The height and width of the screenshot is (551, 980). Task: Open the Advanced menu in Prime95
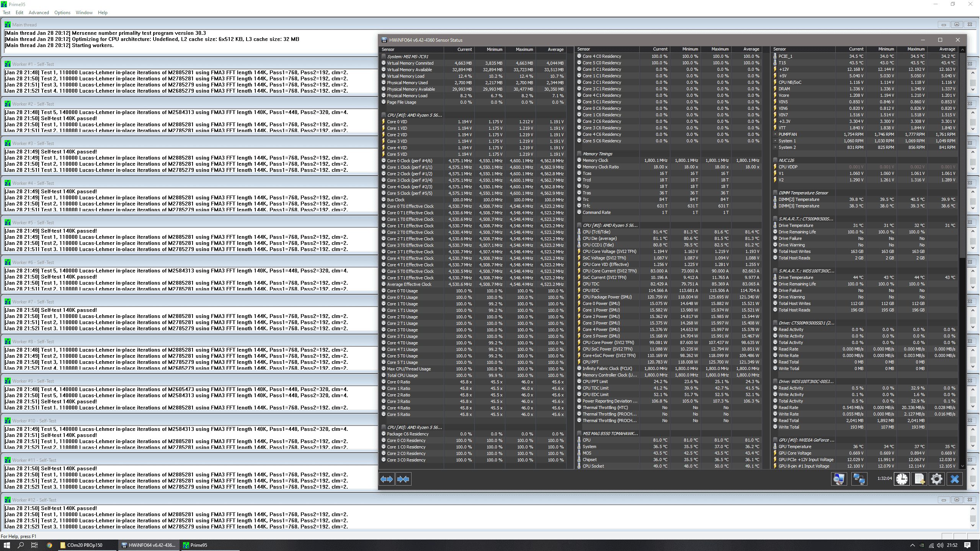pyautogui.click(x=39, y=13)
